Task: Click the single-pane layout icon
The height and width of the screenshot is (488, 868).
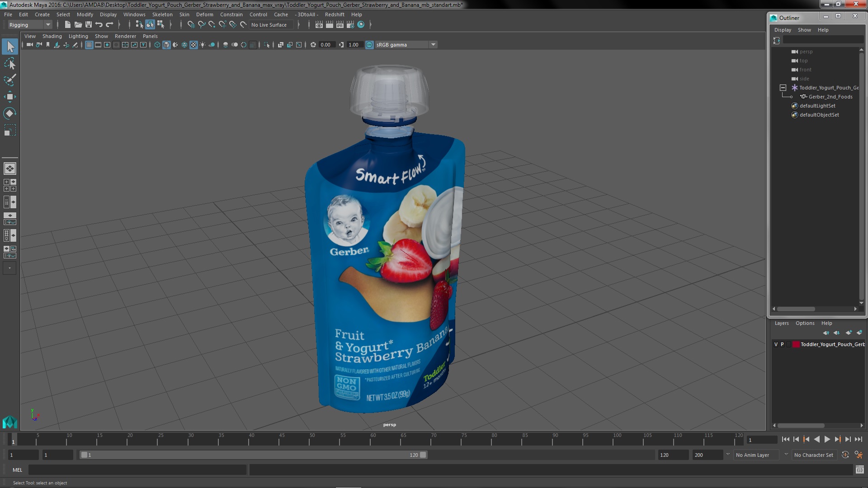Action: click(10, 169)
